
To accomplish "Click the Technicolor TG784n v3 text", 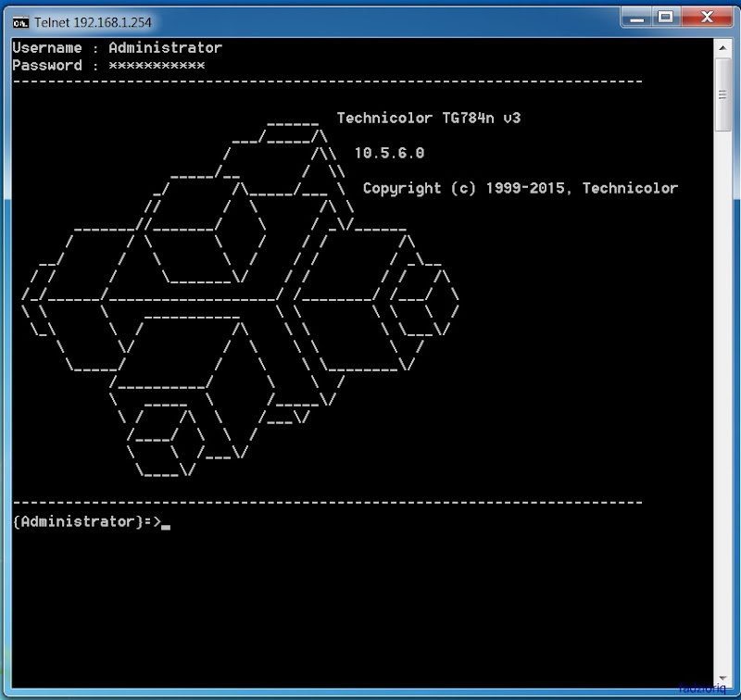I will (429, 118).
